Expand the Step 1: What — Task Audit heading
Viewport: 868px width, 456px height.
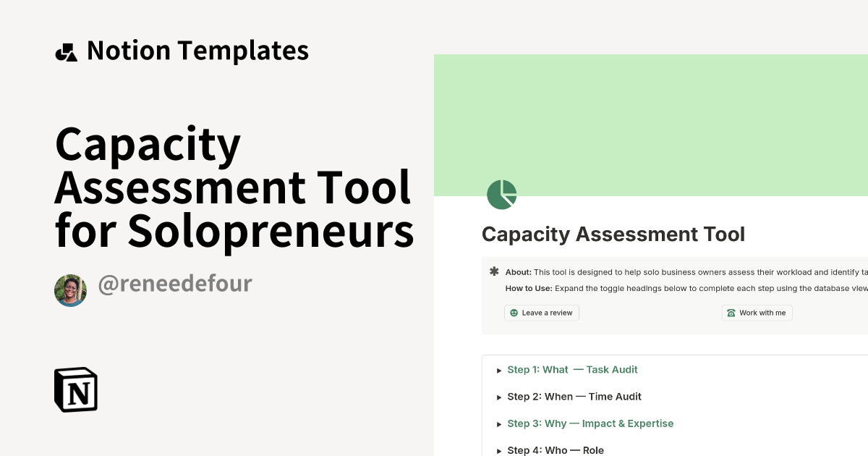(572, 370)
